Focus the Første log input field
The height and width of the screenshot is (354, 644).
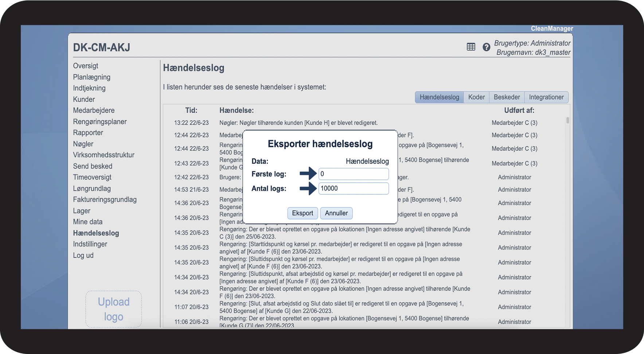tap(354, 174)
